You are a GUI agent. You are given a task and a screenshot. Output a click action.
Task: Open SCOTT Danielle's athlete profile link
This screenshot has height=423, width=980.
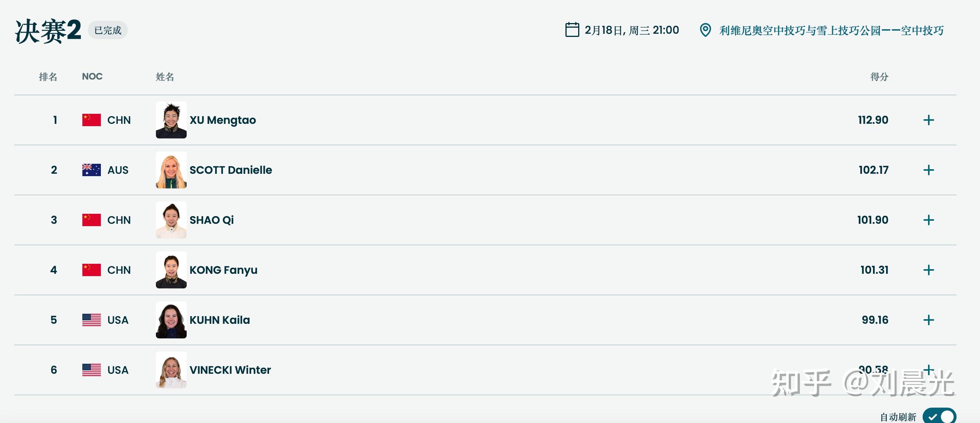coord(231,170)
